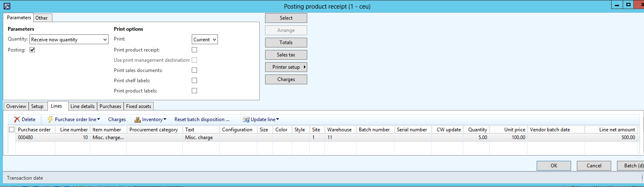The height and width of the screenshot is (187, 644).
Task: Click the Update line icon
Action: pos(246,119)
